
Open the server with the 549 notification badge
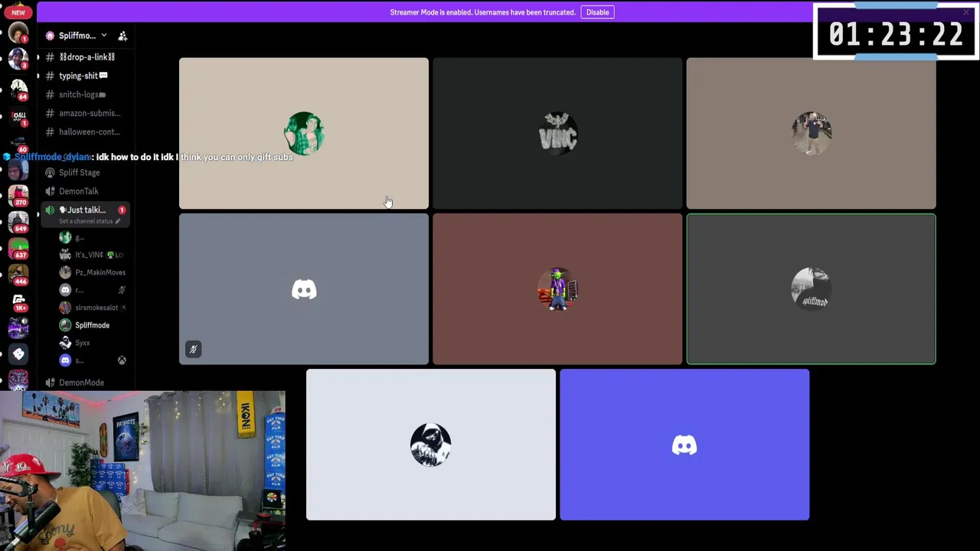[x=18, y=221]
